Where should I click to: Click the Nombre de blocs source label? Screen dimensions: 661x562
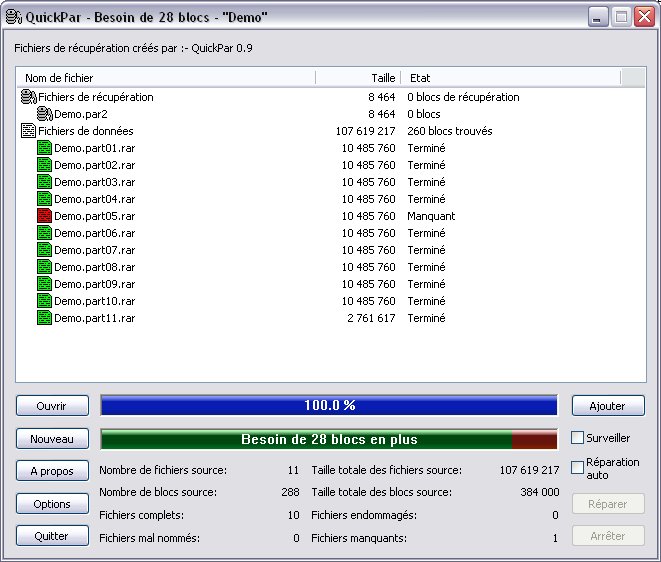pos(158,492)
